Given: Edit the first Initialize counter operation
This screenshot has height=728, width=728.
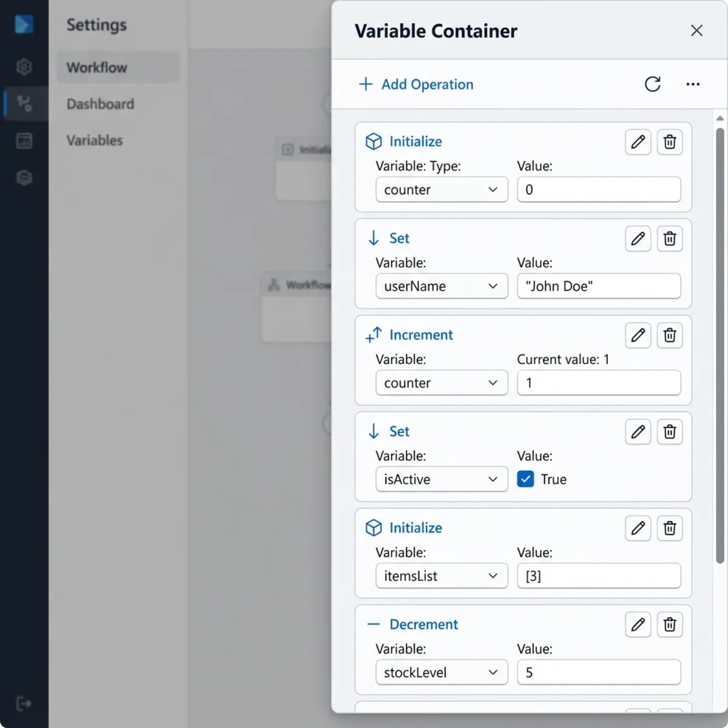Looking at the screenshot, I should [x=638, y=142].
